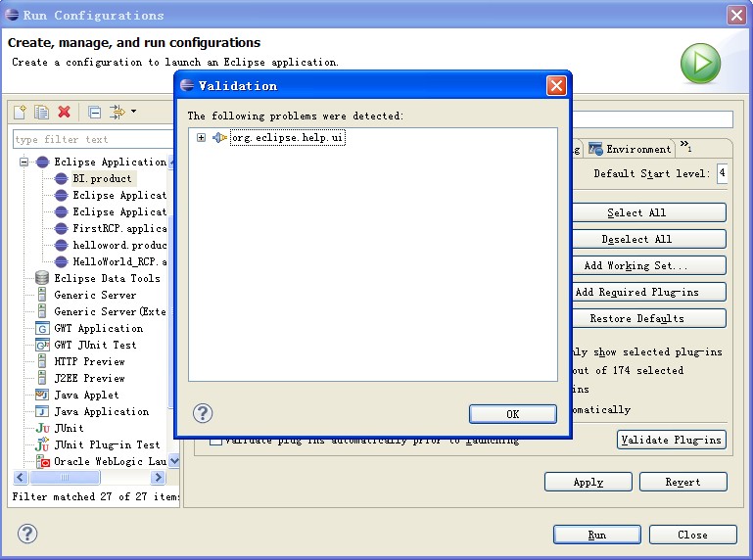Screen dimensions: 753x560
Task: Click the HTTP Preview icon
Action: tap(42, 361)
